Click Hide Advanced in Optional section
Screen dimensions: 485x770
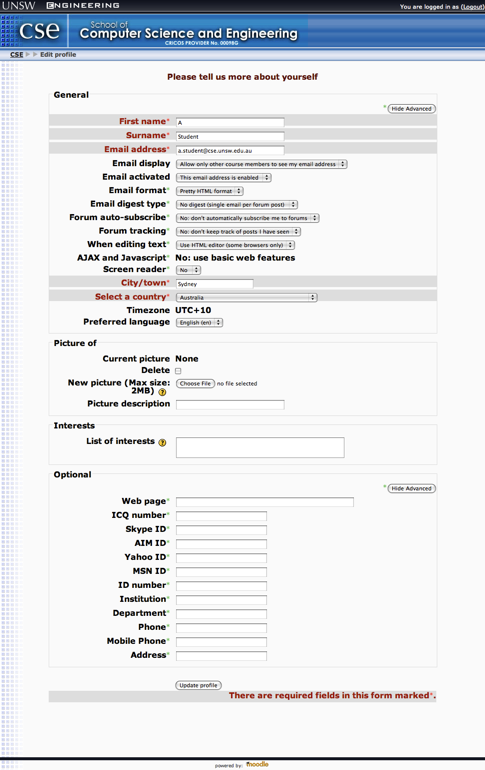[411, 489]
